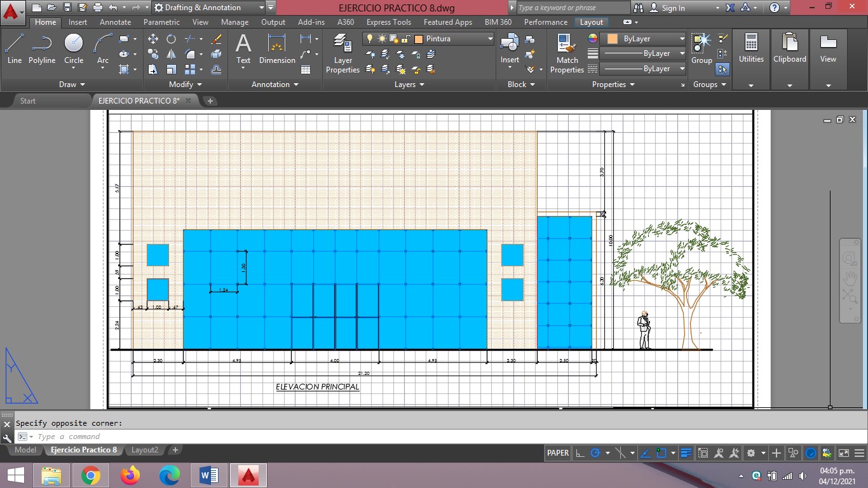Add a new drawing tab with plus
Image resolution: width=868 pixels, height=488 pixels.
coord(210,101)
